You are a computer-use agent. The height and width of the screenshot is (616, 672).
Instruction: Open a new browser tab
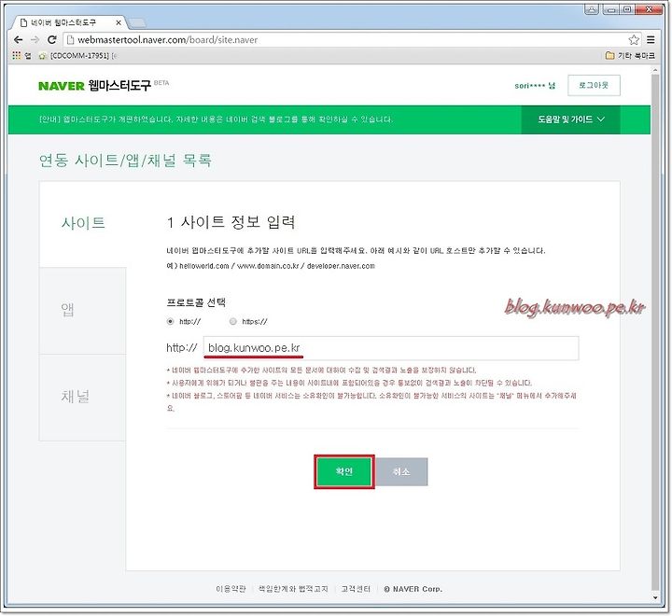pyautogui.click(x=137, y=22)
